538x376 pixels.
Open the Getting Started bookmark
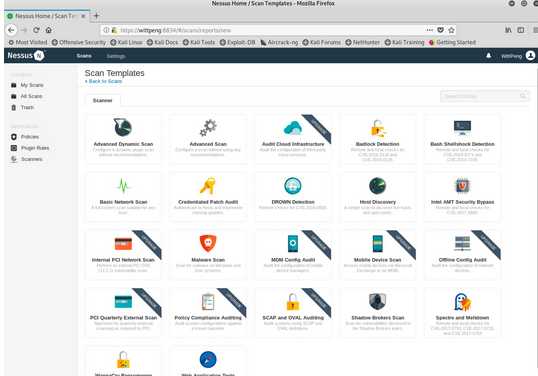tap(452, 43)
